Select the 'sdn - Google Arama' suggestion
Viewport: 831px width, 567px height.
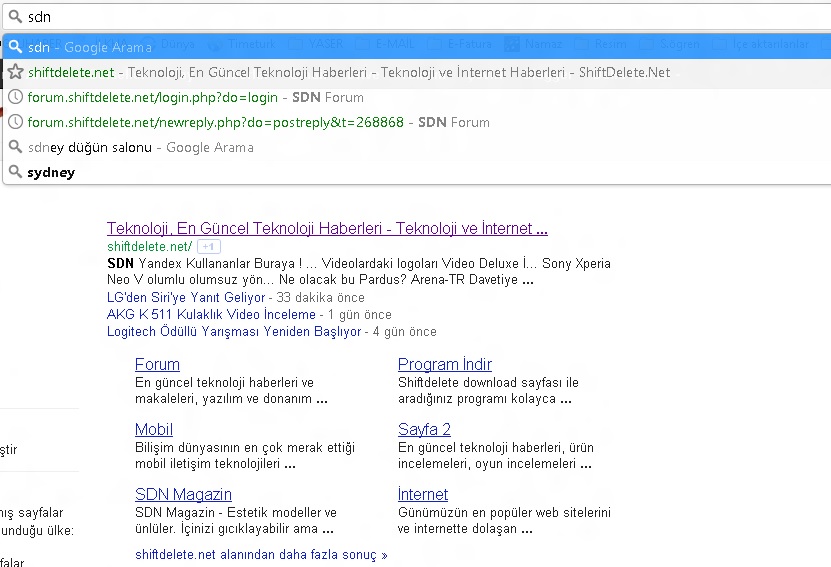point(417,47)
